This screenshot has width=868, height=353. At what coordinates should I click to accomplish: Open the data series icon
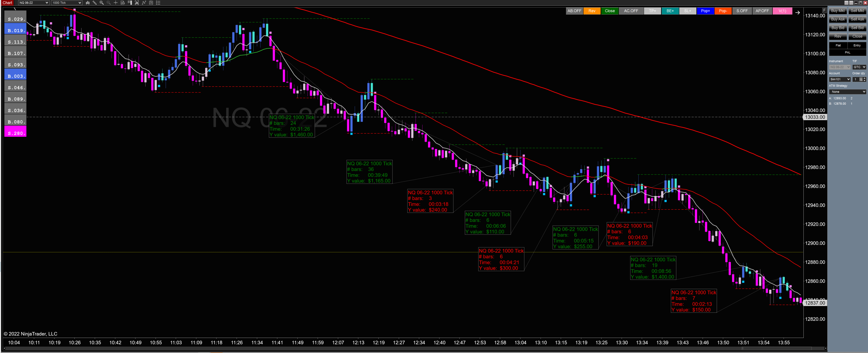pyautogui.click(x=137, y=3)
